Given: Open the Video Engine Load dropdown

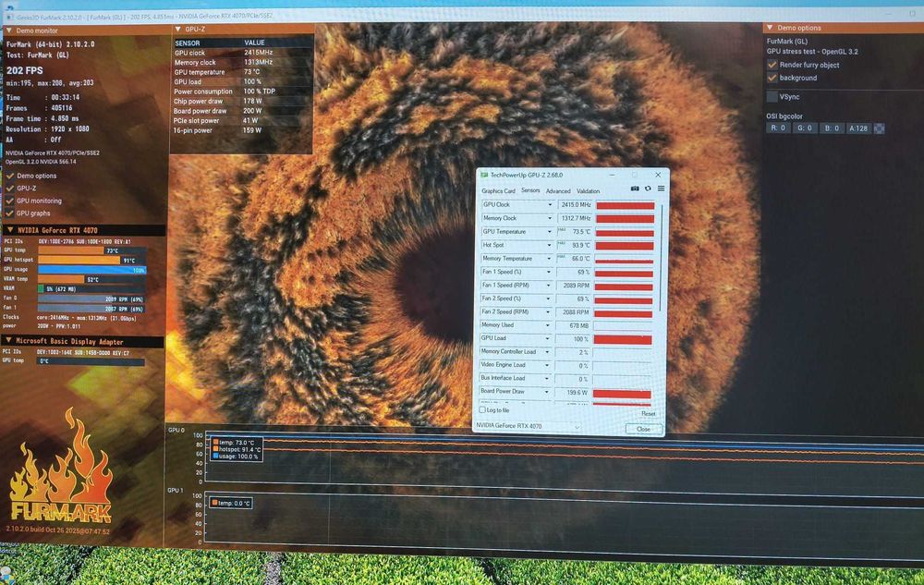Looking at the screenshot, I should pos(547,365).
